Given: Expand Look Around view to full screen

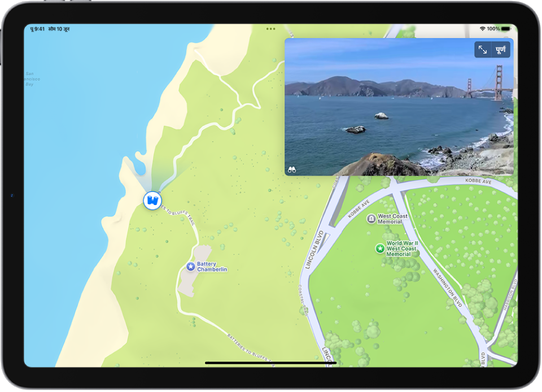Looking at the screenshot, I should [483, 50].
